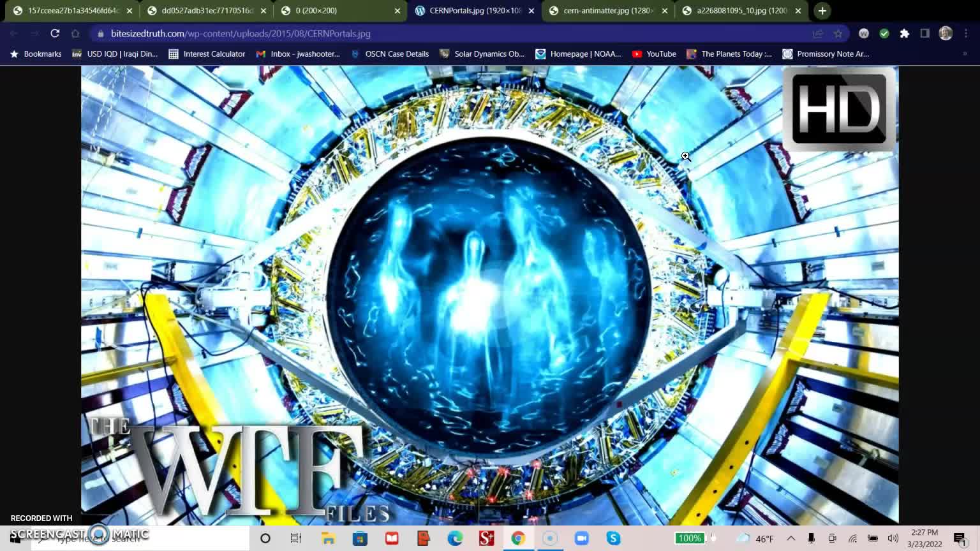Reload the current page
This screenshot has width=980, height=551.
pyautogui.click(x=55, y=33)
